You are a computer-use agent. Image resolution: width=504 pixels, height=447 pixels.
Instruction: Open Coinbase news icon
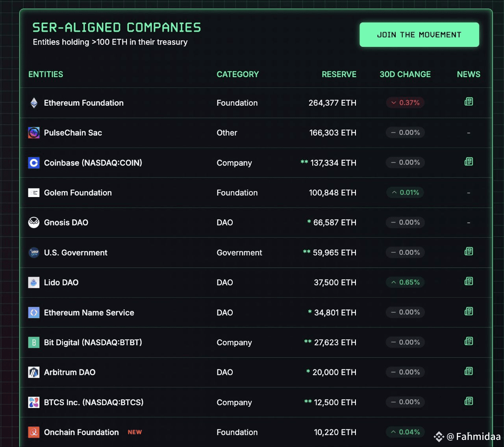tap(469, 162)
